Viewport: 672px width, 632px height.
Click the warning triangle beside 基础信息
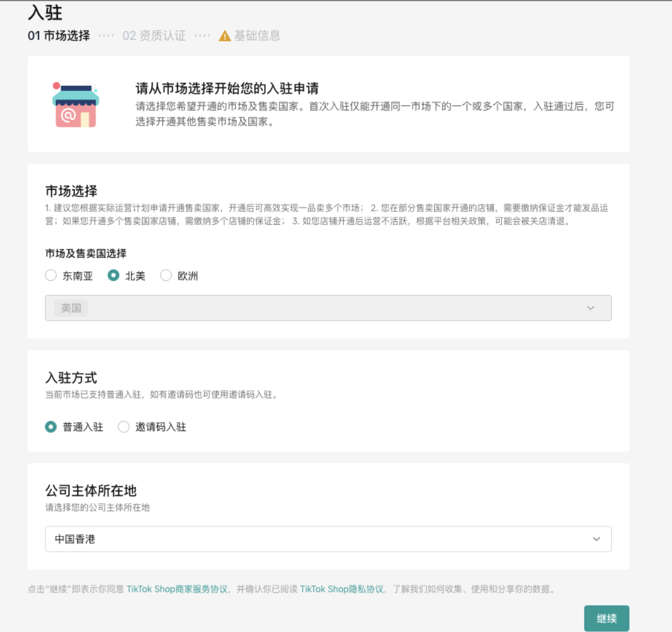[224, 36]
